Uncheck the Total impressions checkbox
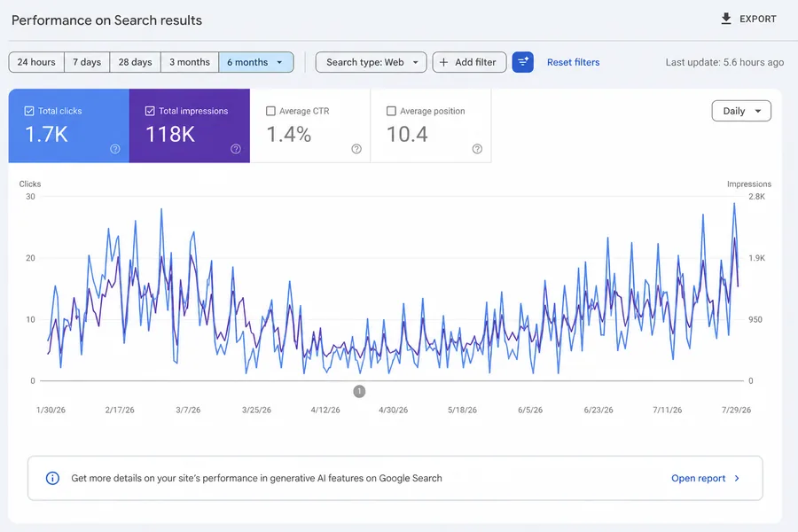The height and width of the screenshot is (532, 798). click(x=150, y=111)
